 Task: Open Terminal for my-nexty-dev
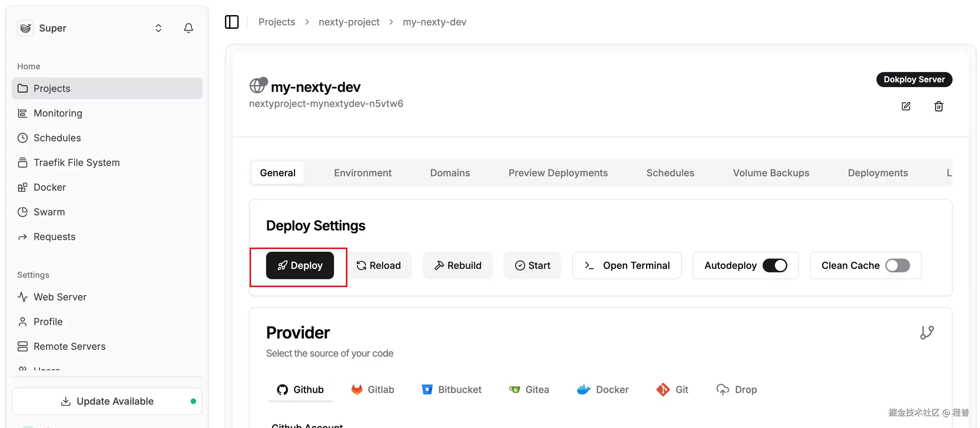pos(626,265)
